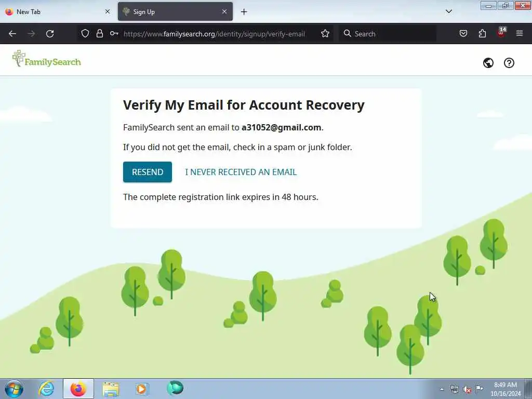Viewport: 532px width, 399px height.
Task: Click the FamilySearch logo
Action: 46,59
